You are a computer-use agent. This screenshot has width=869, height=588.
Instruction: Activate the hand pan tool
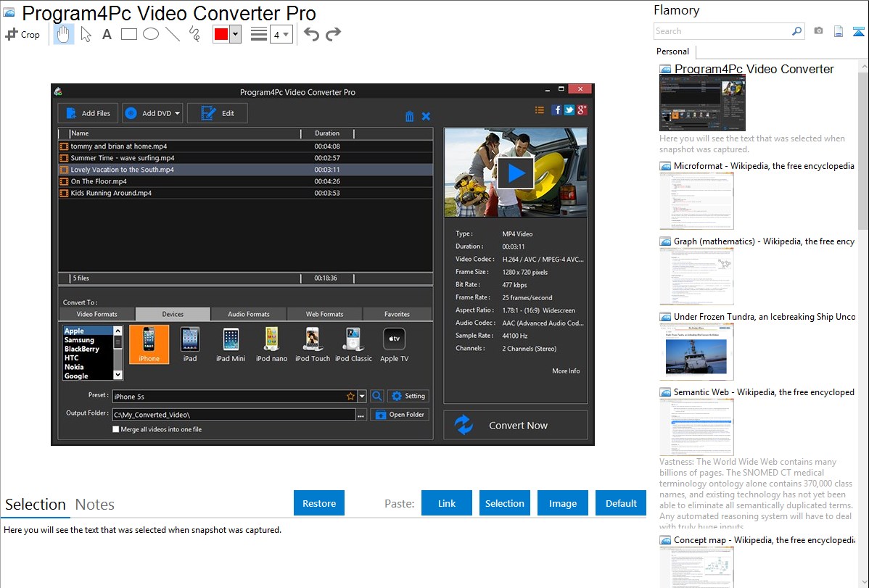coord(63,34)
